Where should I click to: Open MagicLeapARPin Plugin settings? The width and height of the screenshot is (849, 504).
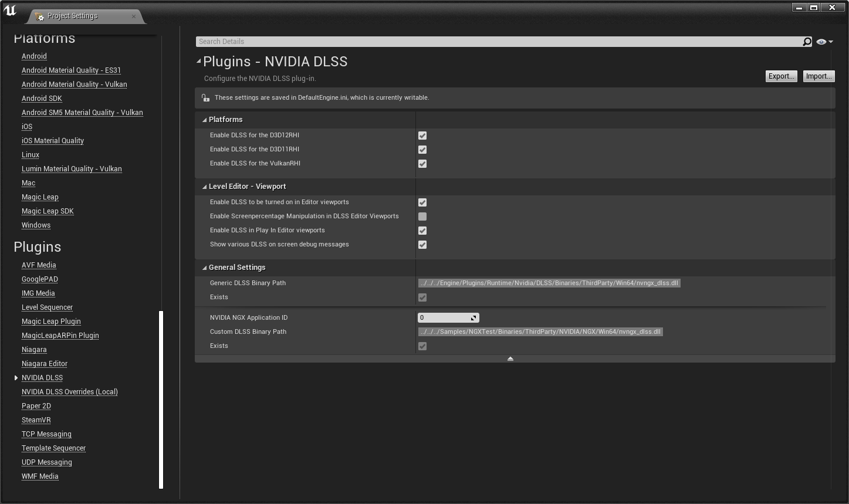pyautogui.click(x=60, y=336)
